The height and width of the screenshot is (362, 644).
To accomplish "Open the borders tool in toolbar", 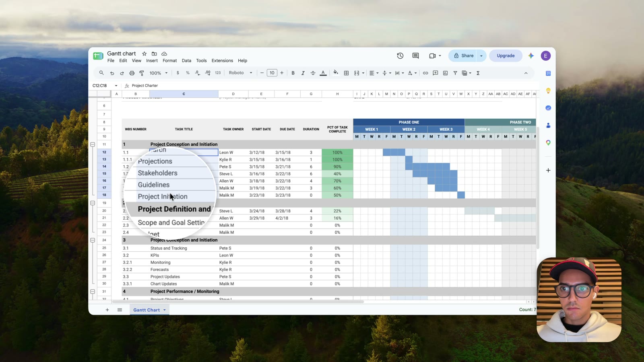I will click(x=346, y=73).
